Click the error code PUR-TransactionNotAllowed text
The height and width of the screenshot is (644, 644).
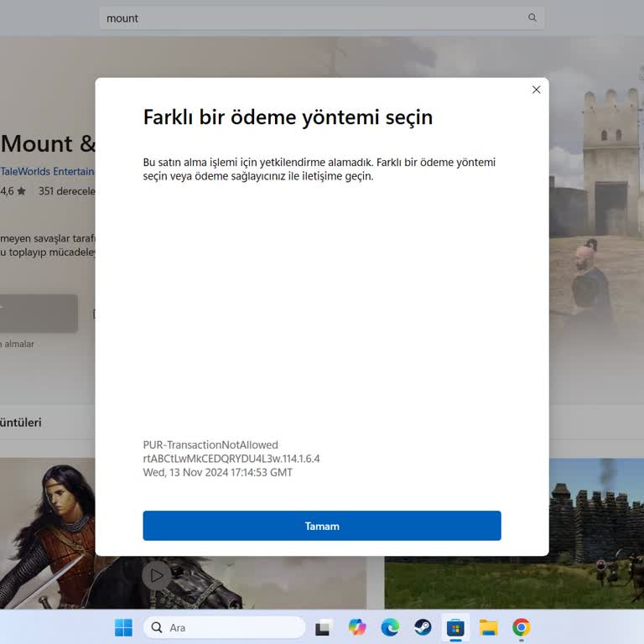[210, 444]
